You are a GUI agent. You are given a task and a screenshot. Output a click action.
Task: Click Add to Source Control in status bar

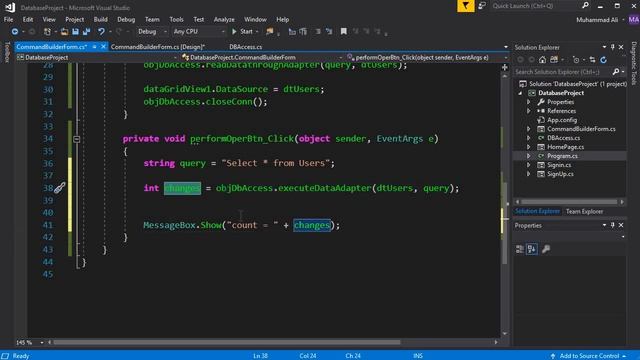589,356
